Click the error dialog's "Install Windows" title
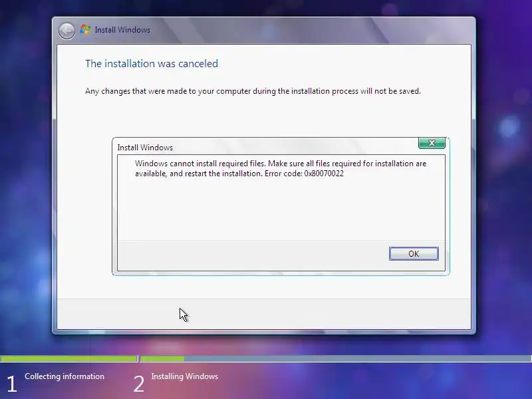 145,148
